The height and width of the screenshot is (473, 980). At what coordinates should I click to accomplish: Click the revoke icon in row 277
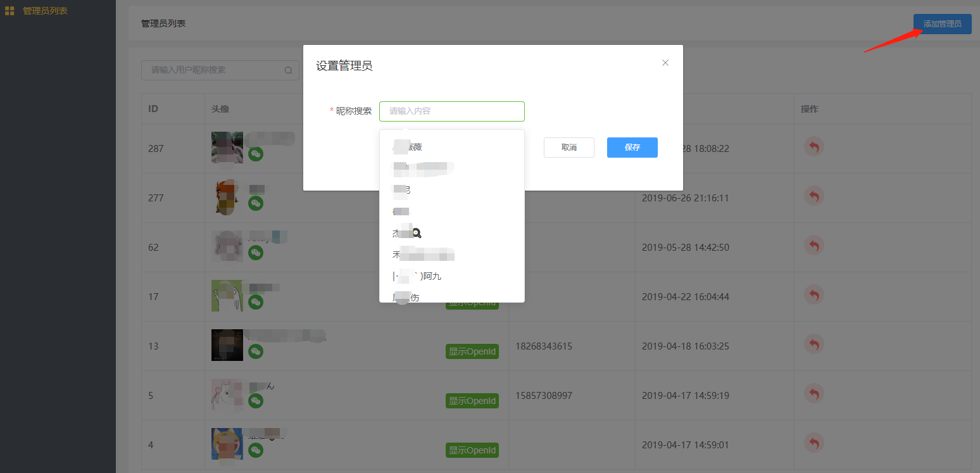tap(814, 196)
